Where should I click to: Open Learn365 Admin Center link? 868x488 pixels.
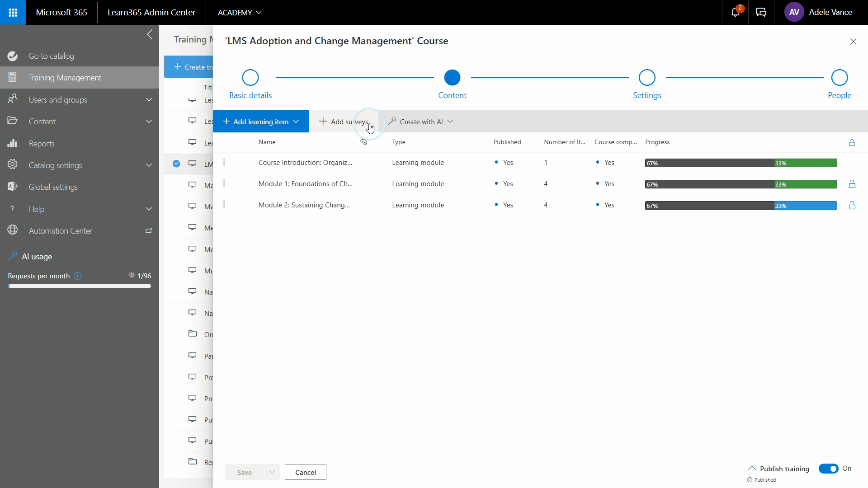[151, 12]
